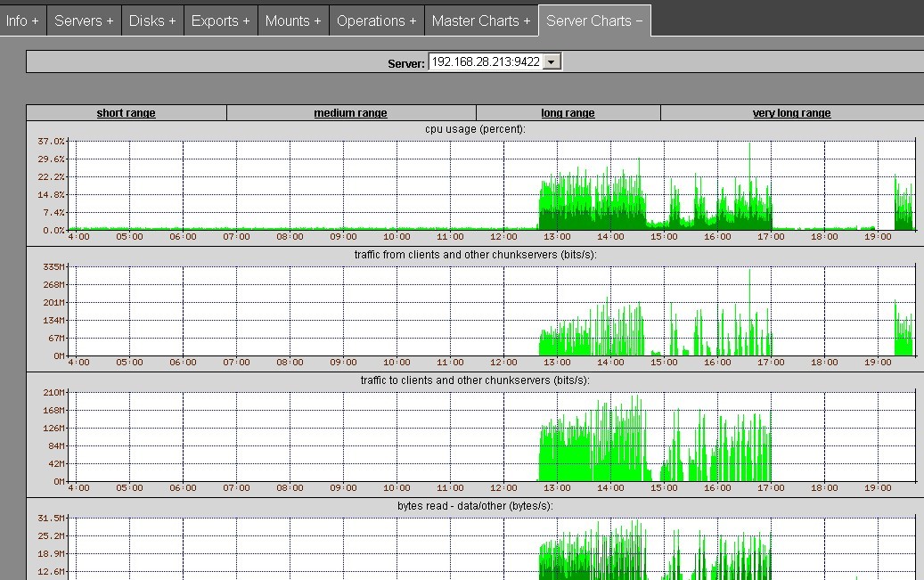
Task: Click 'traffic to clients and other chunkservers' title
Action: [x=475, y=380]
